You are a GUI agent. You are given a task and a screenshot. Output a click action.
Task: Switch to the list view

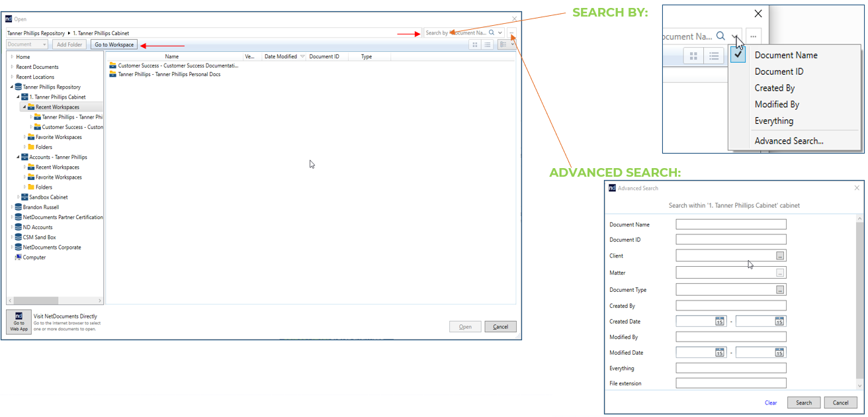click(x=488, y=44)
